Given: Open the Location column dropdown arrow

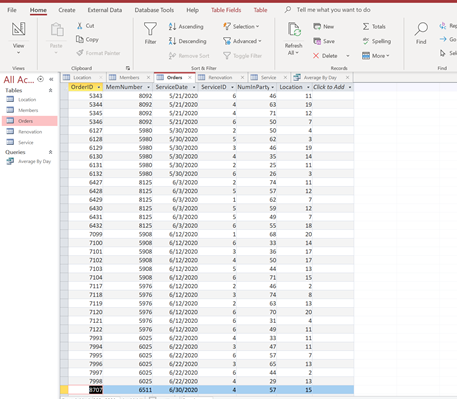Looking at the screenshot, I should [x=307, y=87].
